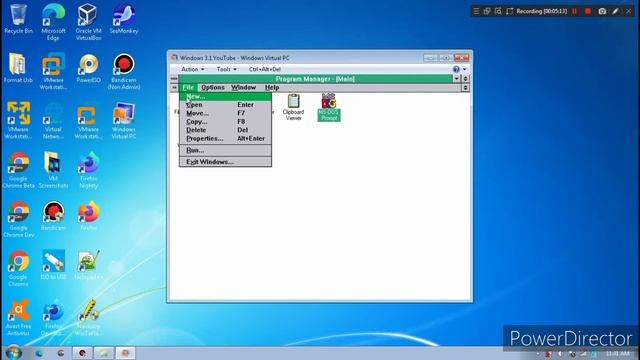
Task: Launch Microsoft Edge from the desktop
Action: point(53,22)
